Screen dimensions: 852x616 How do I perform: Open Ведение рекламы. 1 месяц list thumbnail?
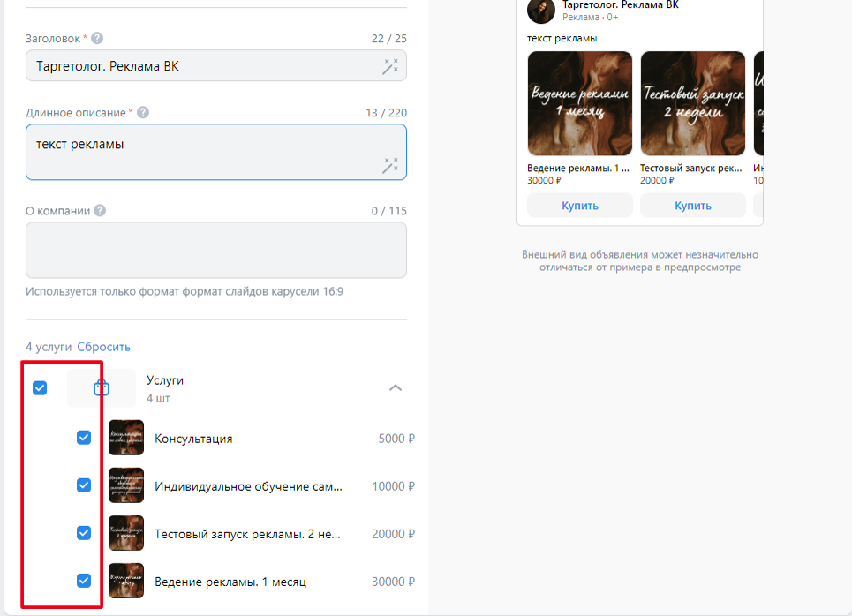[x=126, y=581]
